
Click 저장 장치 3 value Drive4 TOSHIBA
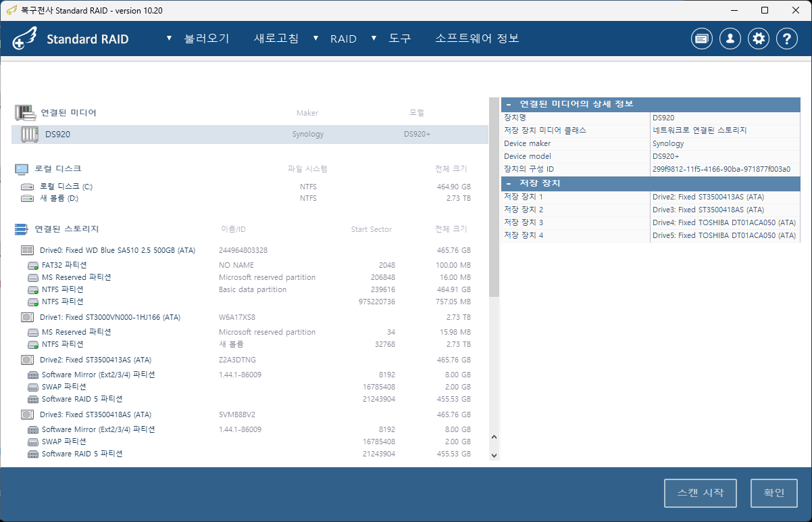[724, 222]
